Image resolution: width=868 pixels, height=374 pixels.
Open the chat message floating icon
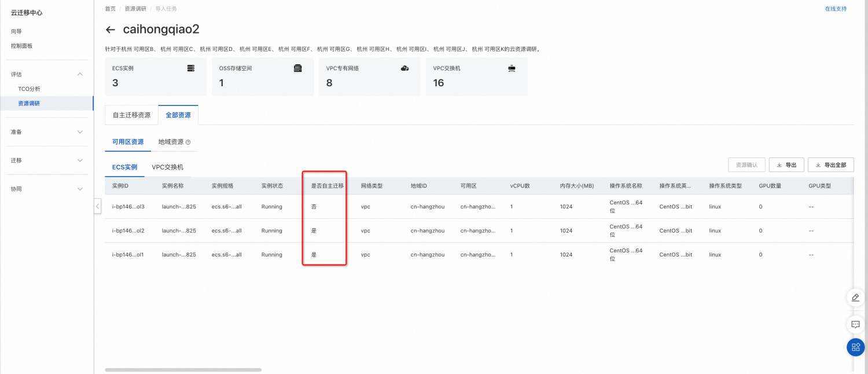point(856,324)
